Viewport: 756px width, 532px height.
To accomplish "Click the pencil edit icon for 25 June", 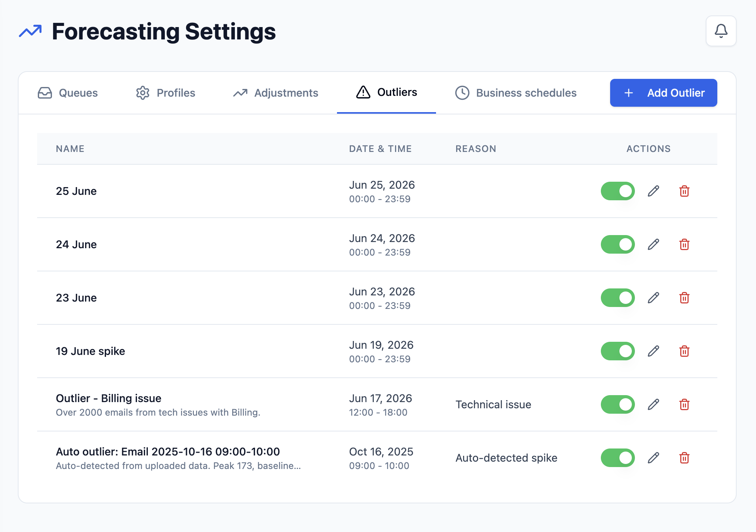I will pos(653,191).
